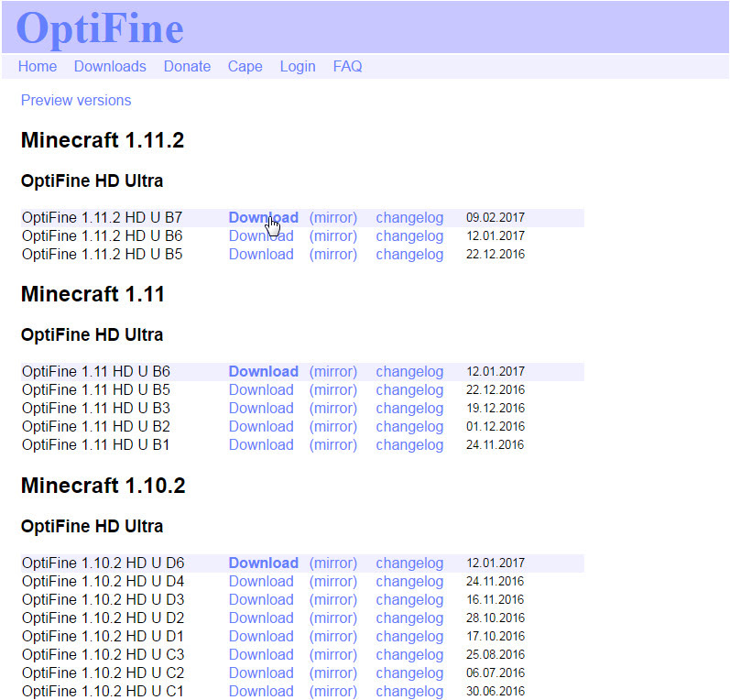The image size is (730, 700).
Task: Open mirror for 1.11 HD U B2
Action: point(333,426)
